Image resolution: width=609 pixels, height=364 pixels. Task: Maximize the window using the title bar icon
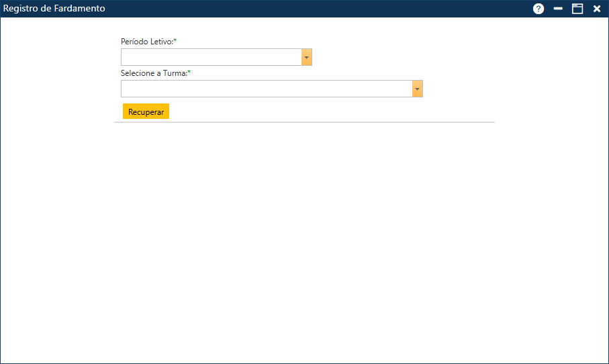point(577,9)
